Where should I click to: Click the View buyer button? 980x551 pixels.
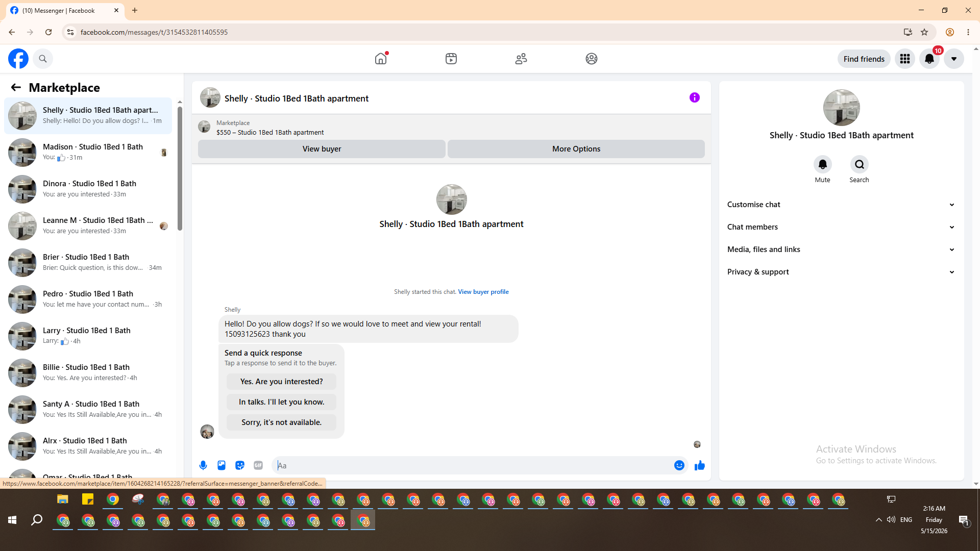[322, 149]
